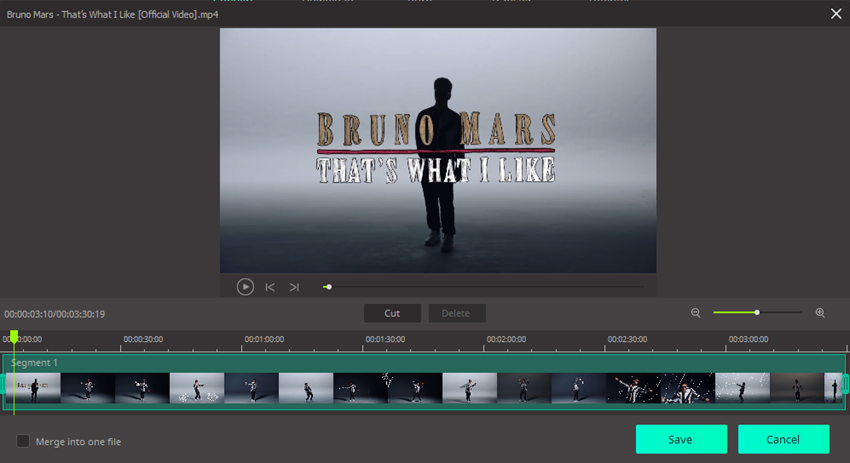Image resolution: width=850 pixels, height=463 pixels.
Task: Click the timeline zoom out magnifier
Action: point(696,313)
